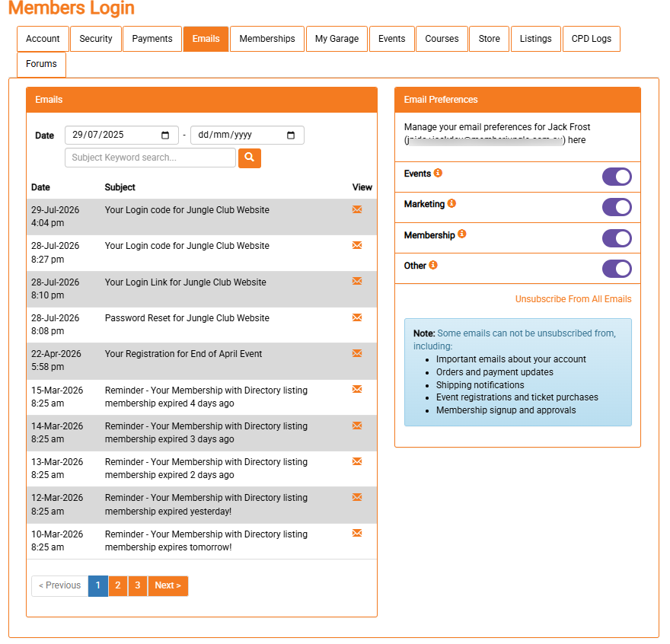Click the 'Subject' column header
The width and height of the screenshot is (670, 644).
point(120,187)
